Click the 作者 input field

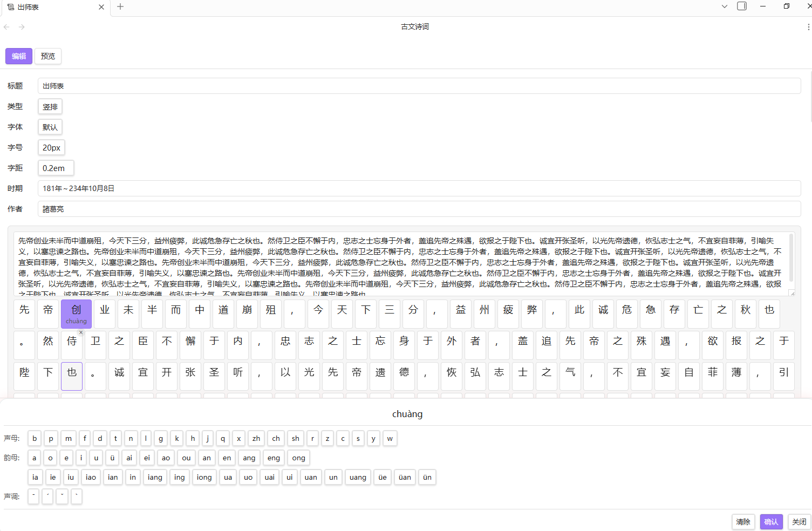[419, 209]
